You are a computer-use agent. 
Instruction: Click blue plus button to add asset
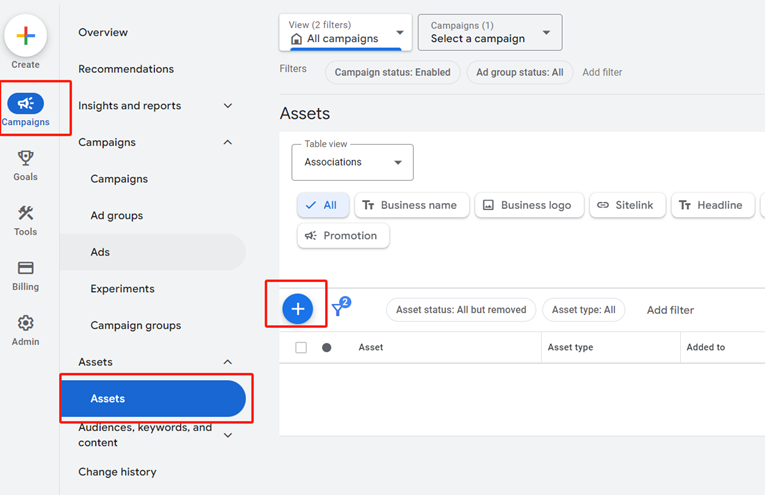297,309
